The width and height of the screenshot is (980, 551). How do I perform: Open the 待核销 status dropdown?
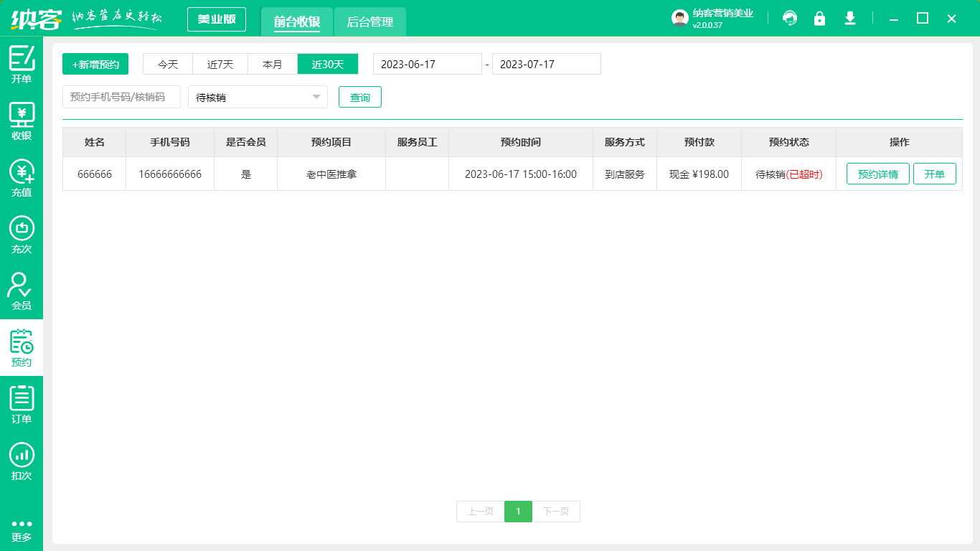tap(257, 97)
